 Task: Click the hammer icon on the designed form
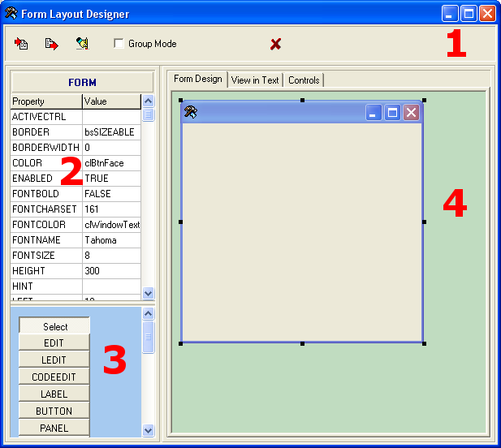click(x=191, y=112)
